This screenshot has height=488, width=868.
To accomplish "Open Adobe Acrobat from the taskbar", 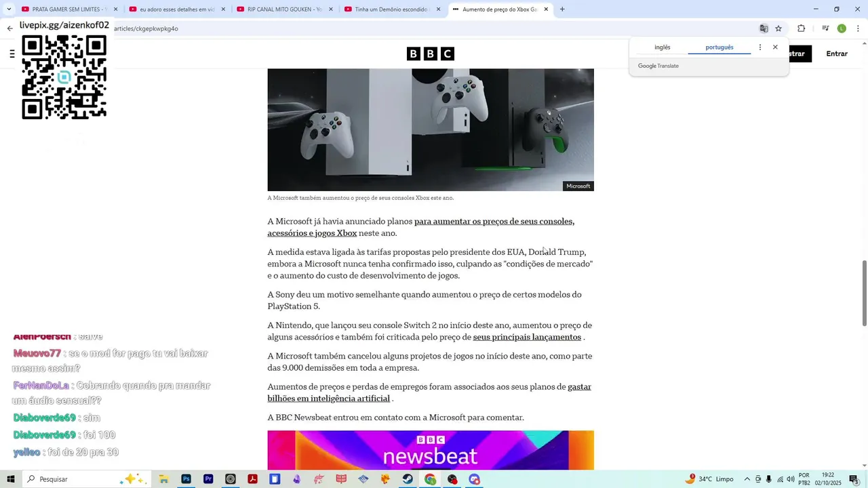I will point(252,479).
